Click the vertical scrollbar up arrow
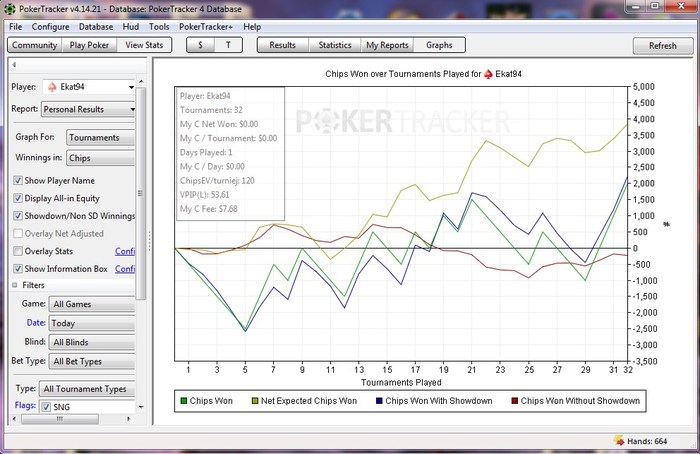This screenshot has height=454, width=700. (141, 81)
